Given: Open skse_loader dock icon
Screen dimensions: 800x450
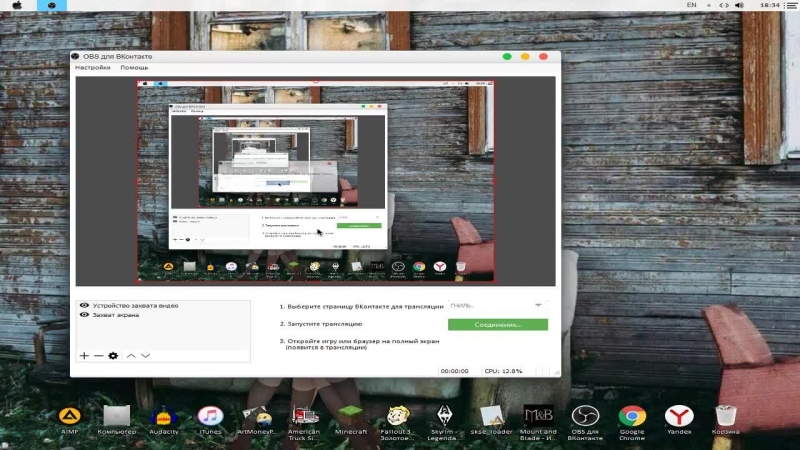Looking at the screenshot, I should [x=491, y=420].
